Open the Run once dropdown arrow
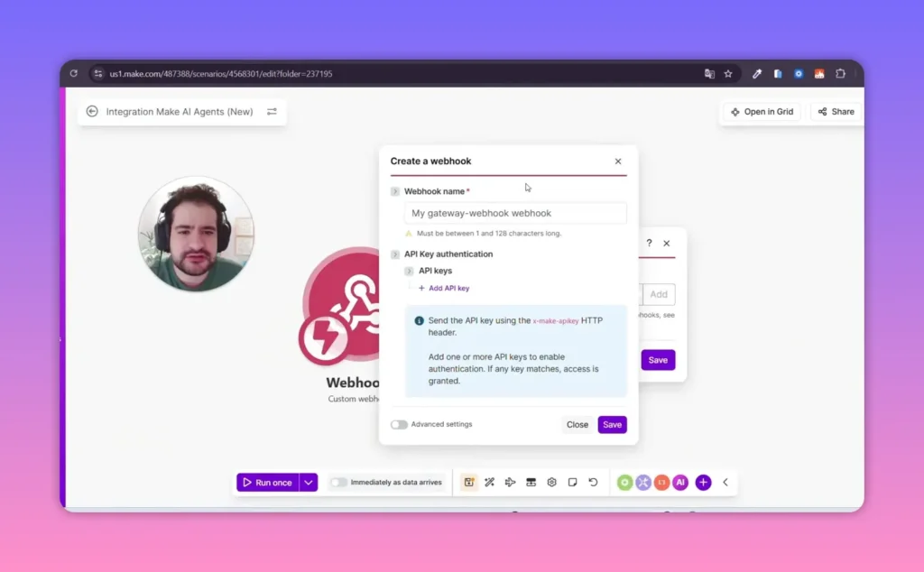 click(x=309, y=482)
